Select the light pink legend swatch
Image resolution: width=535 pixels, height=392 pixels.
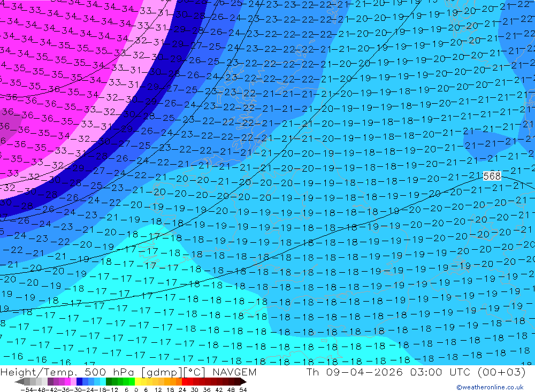(x=73, y=381)
